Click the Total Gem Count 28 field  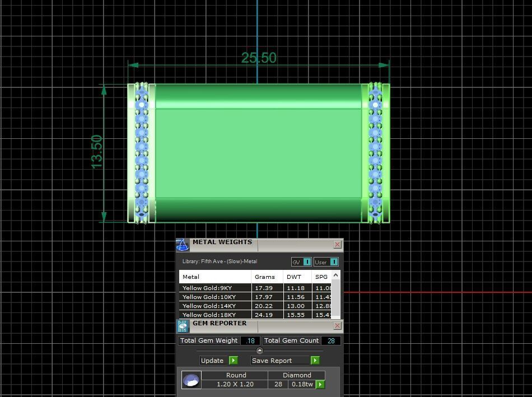click(x=331, y=340)
